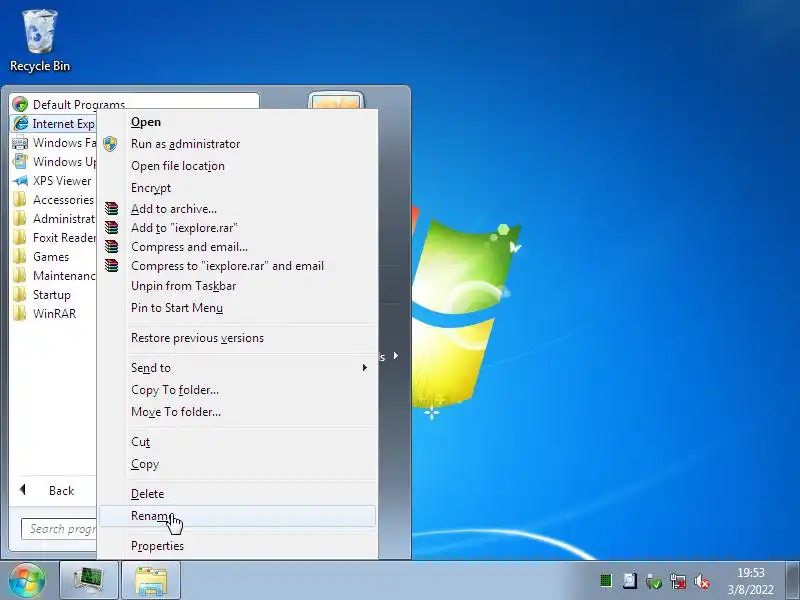Click the Windows Fax icon in program list
Screen dimensions: 800x600
(20, 143)
